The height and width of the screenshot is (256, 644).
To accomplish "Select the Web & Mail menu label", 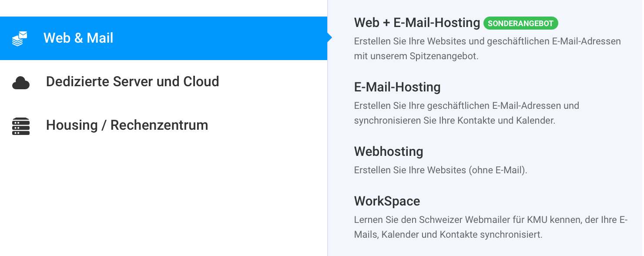I will pos(78,38).
